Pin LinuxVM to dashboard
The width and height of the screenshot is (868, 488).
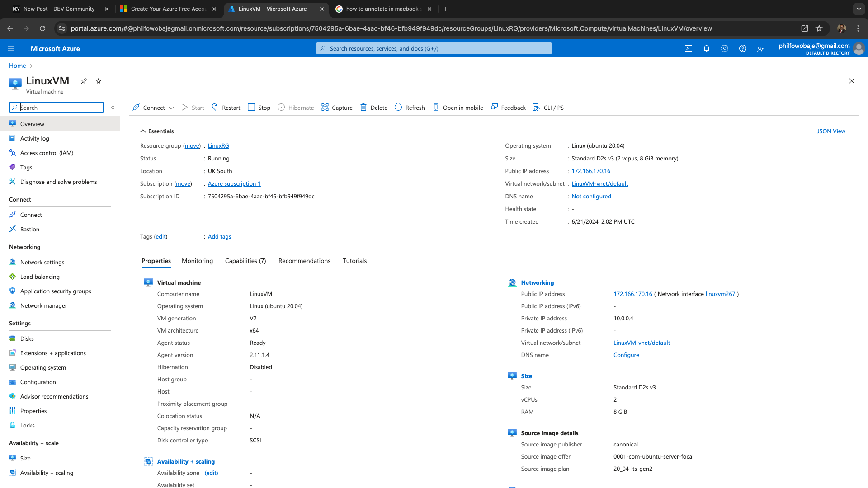pos(84,81)
